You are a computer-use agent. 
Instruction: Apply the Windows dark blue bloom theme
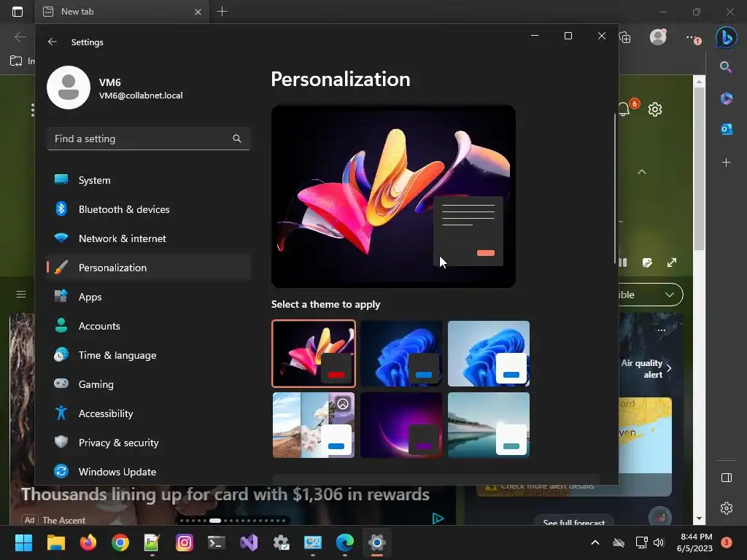[x=401, y=354]
